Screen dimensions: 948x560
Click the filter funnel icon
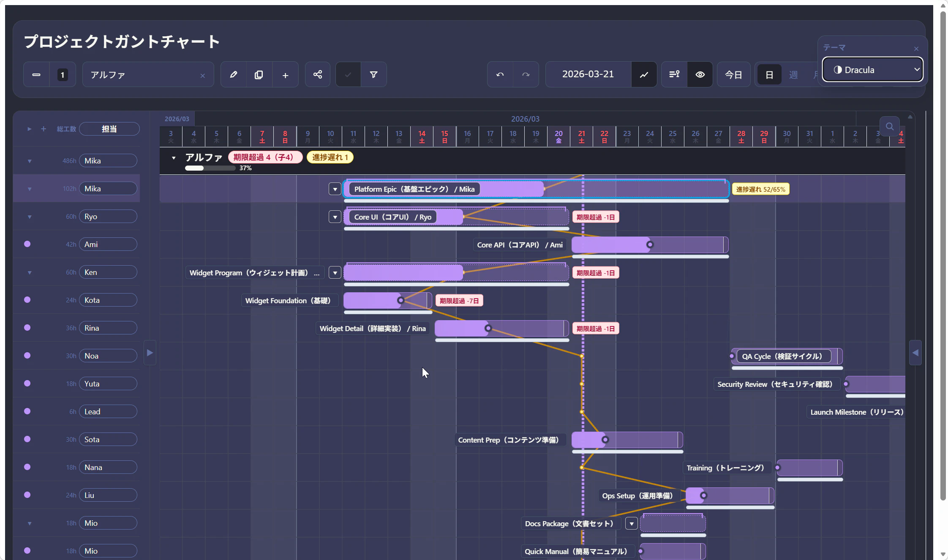click(x=373, y=75)
